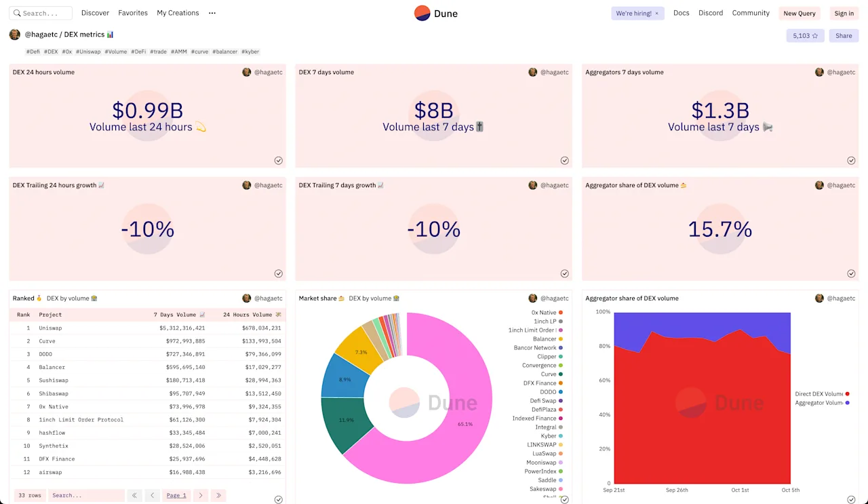Image resolution: width=868 pixels, height=504 pixels.
Task: Click the #Uniswap tag
Action: tap(88, 52)
